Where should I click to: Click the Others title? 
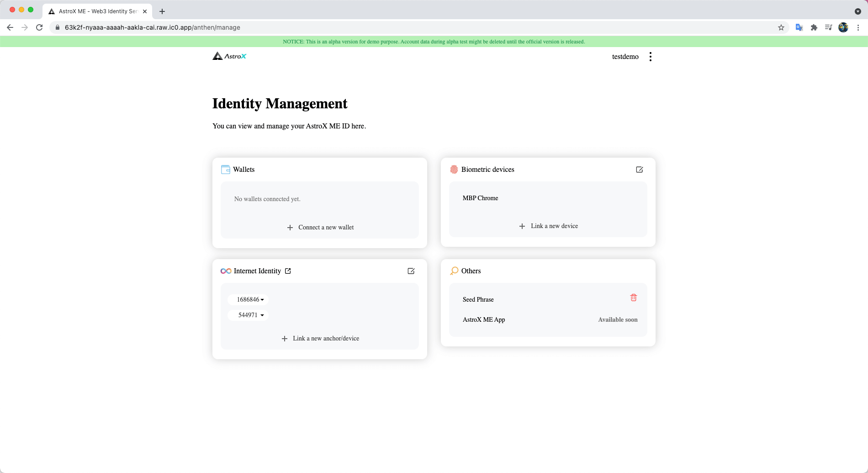(x=471, y=271)
